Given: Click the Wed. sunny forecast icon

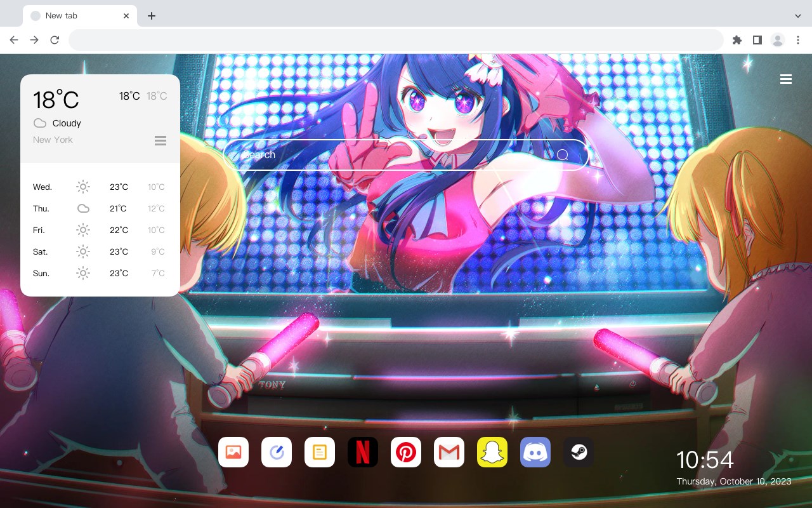Looking at the screenshot, I should (x=83, y=187).
